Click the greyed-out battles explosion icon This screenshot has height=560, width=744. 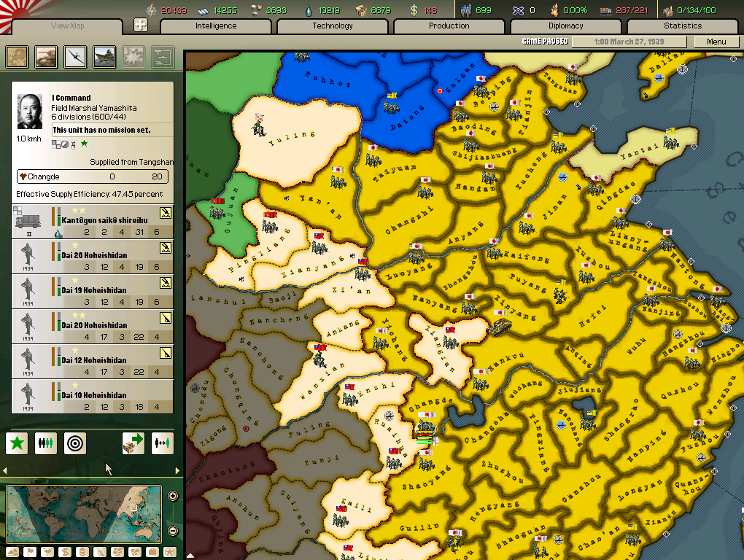pos(133,57)
